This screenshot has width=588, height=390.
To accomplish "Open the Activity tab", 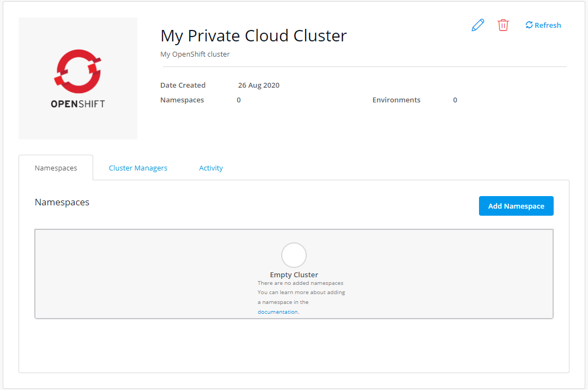I will [x=211, y=168].
